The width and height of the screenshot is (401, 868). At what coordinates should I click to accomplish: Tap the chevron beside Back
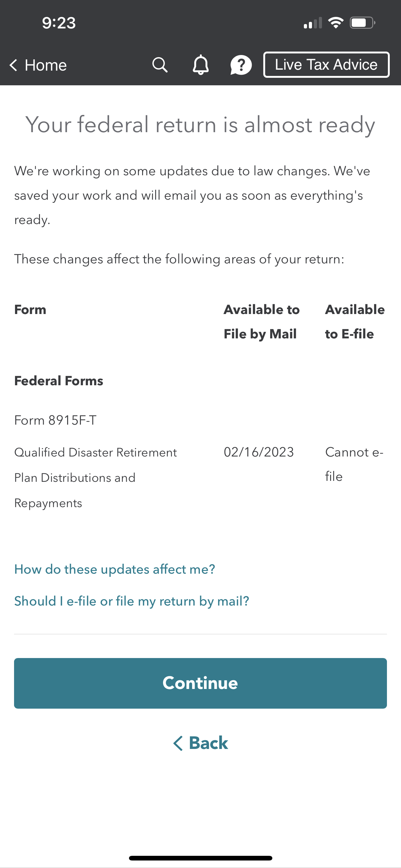178,743
